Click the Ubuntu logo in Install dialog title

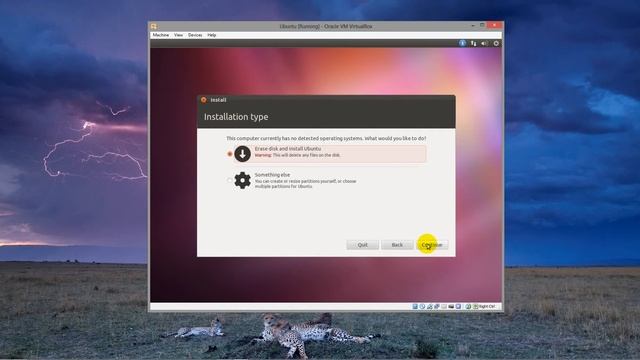(x=204, y=100)
